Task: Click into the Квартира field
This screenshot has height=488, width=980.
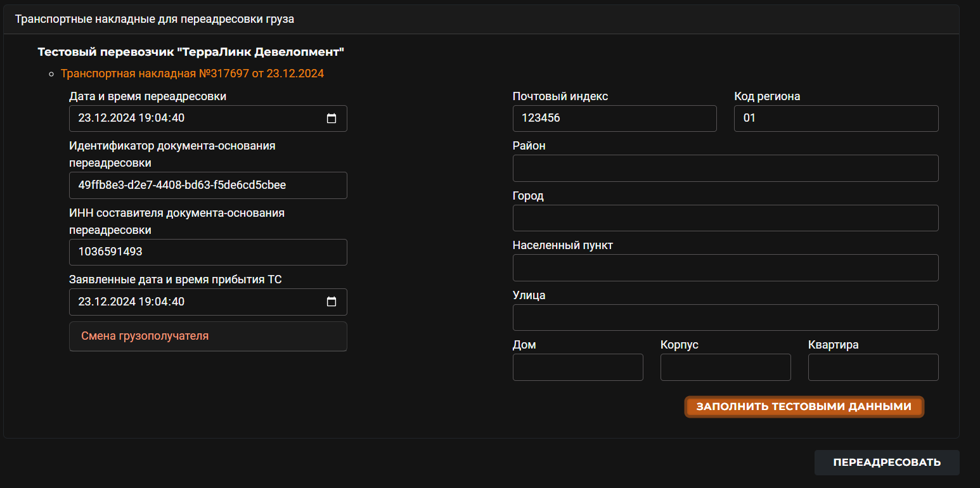Action: coord(873,368)
